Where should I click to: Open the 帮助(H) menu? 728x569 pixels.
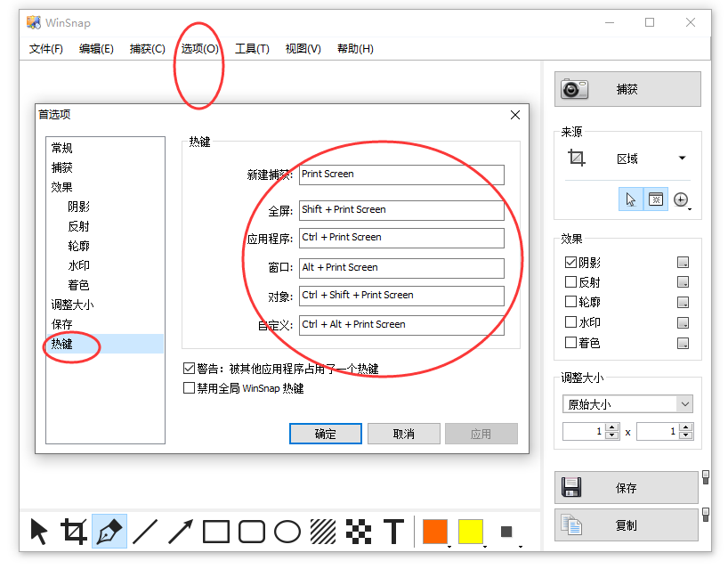tap(355, 49)
